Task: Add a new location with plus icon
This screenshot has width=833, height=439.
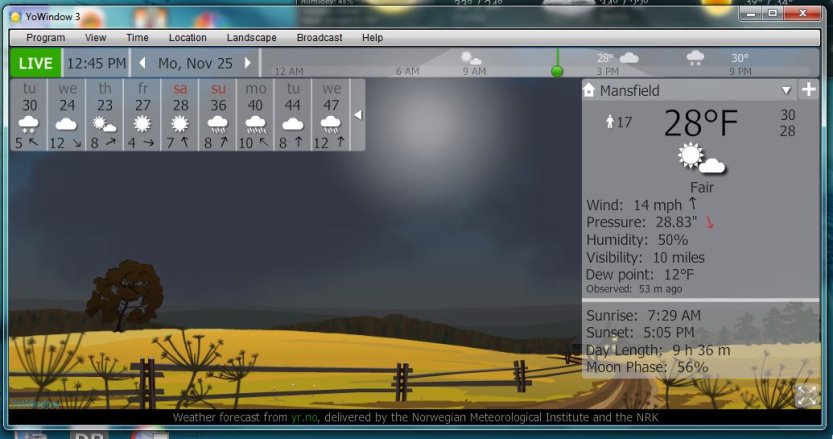Action: (x=808, y=90)
